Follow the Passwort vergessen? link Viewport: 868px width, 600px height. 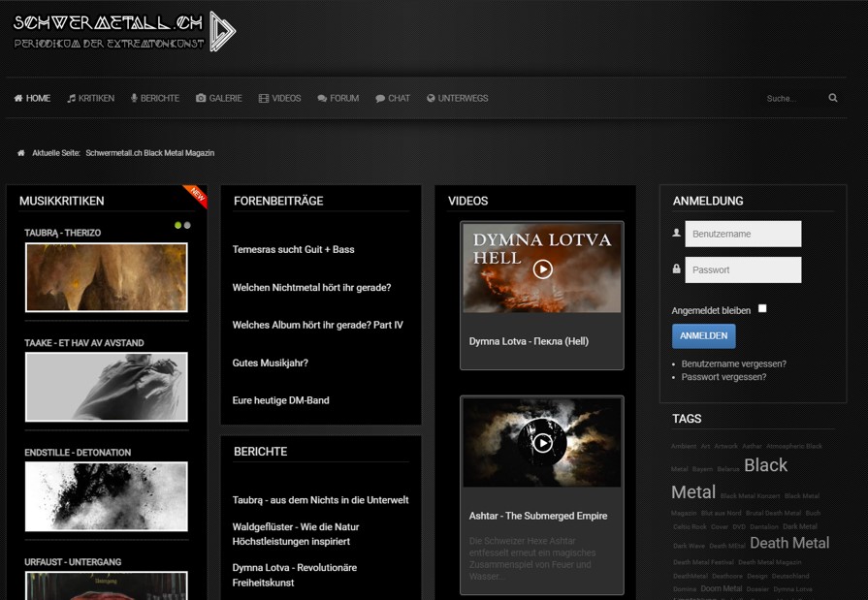tap(724, 377)
